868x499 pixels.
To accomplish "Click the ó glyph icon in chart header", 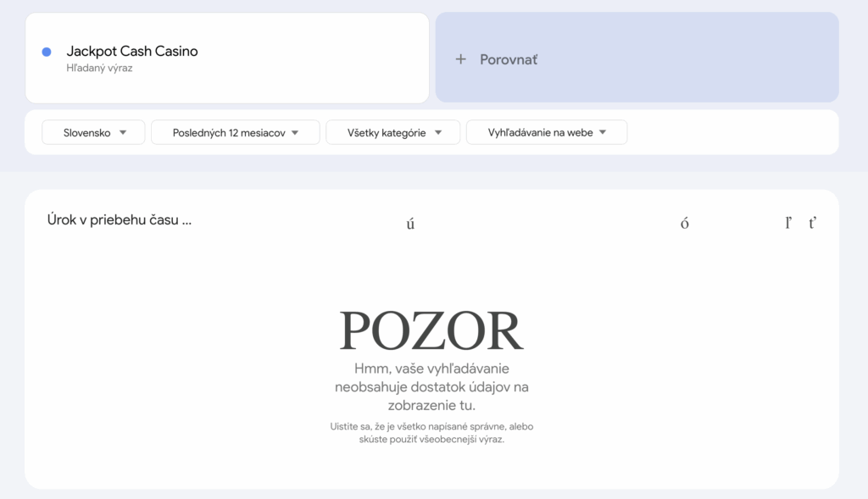I will (685, 225).
